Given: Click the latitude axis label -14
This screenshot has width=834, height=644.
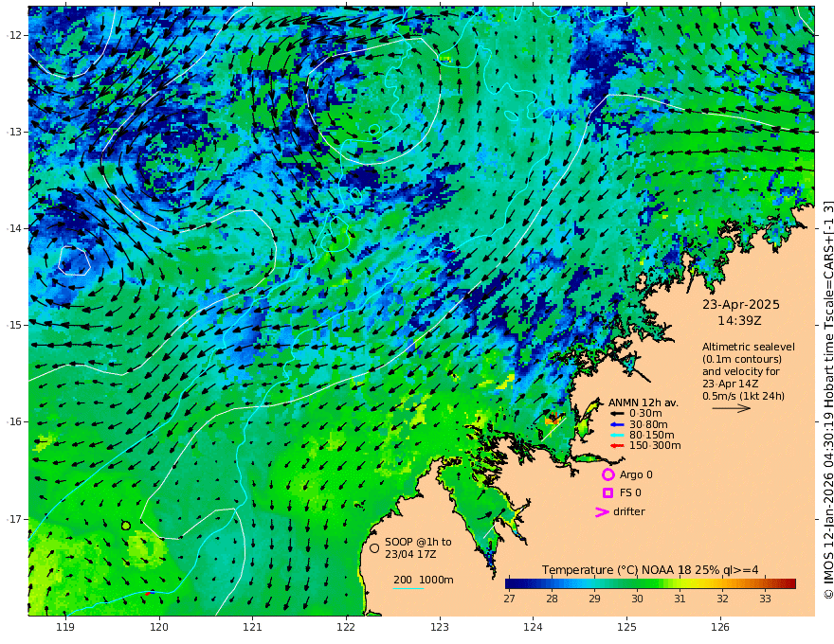Looking at the screenshot, I should (x=14, y=228).
